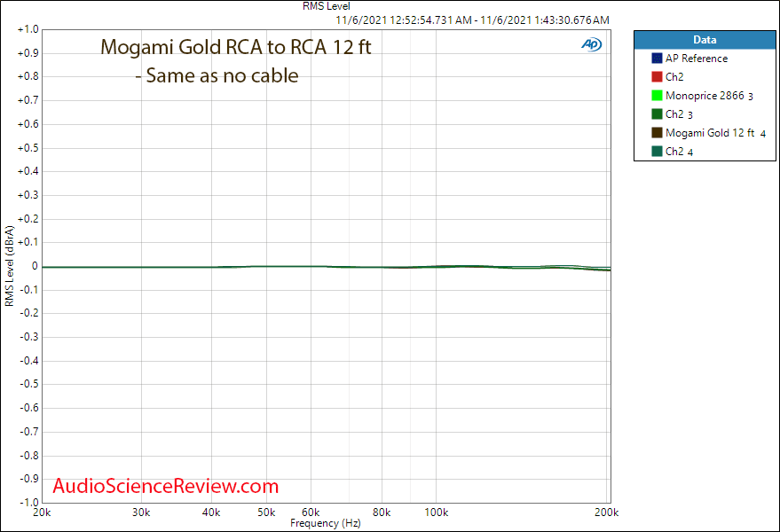The width and height of the screenshot is (780, 532).
Task: Click the '+0.8' level tick label
Action: click(x=28, y=76)
